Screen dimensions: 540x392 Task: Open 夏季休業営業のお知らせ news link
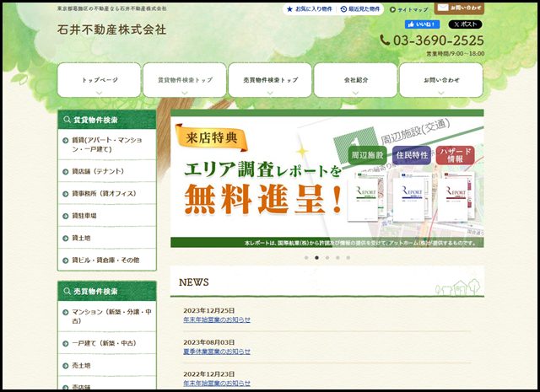[x=217, y=352]
